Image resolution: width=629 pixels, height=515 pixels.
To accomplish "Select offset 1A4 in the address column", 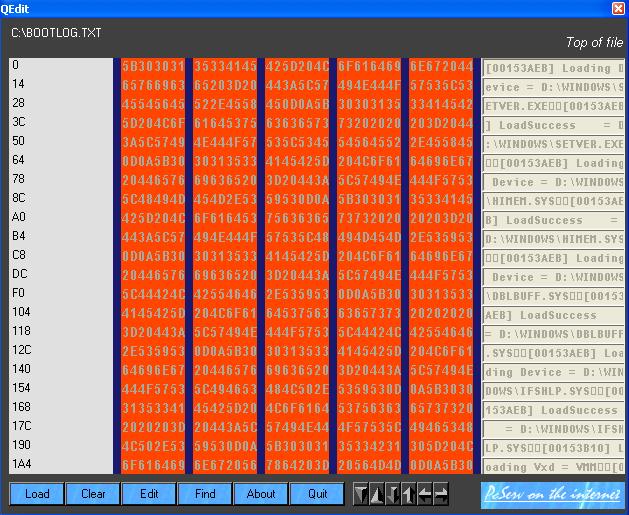I will point(20,464).
